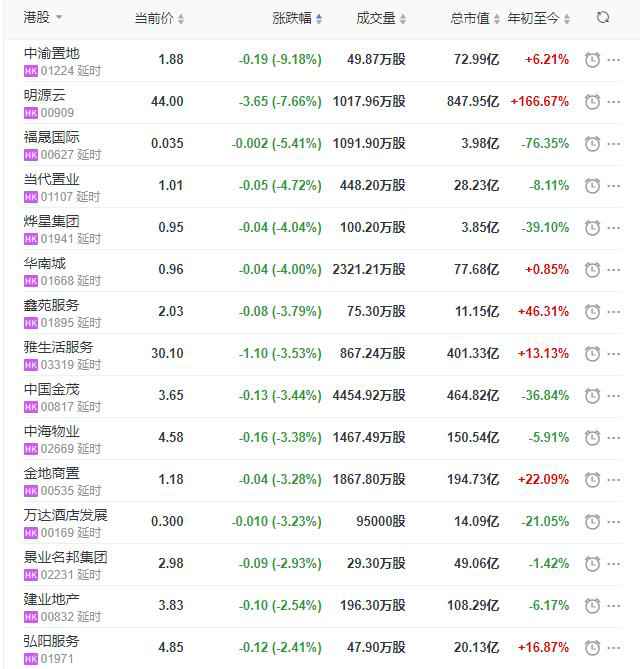This screenshot has height=669, width=640.
Task: Sort by 成交量 column
Action: pyautogui.click(x=381, y=18)
